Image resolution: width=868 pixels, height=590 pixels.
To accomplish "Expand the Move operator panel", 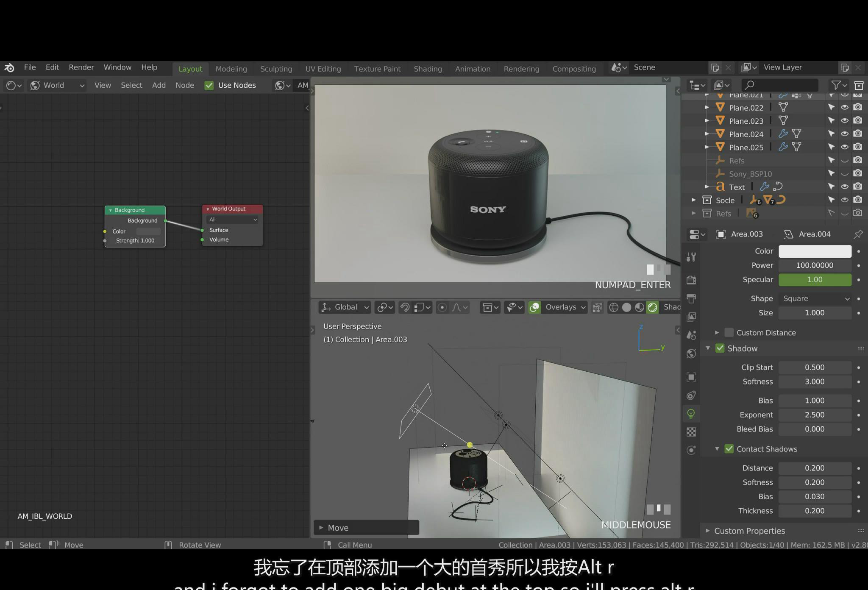I will tap(321, 528).
